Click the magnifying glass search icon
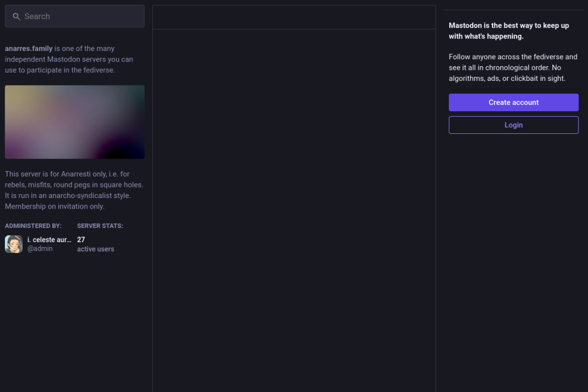 [17, 17]
